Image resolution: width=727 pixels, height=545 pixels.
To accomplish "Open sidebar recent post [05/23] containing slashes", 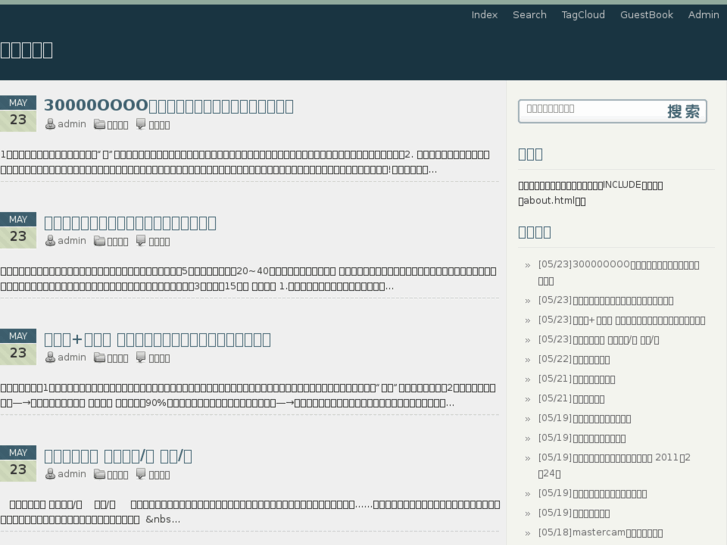I will pyautogui.click(x=598, y=340).
